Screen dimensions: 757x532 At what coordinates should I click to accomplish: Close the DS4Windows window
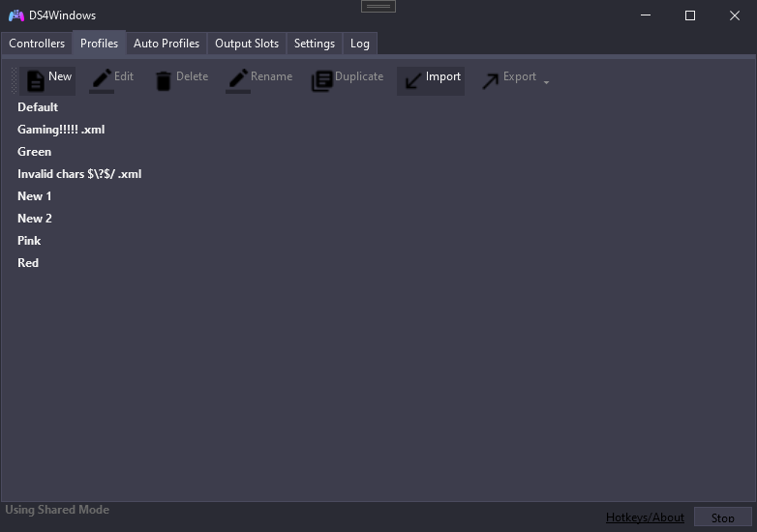click(x=735, y=15)
